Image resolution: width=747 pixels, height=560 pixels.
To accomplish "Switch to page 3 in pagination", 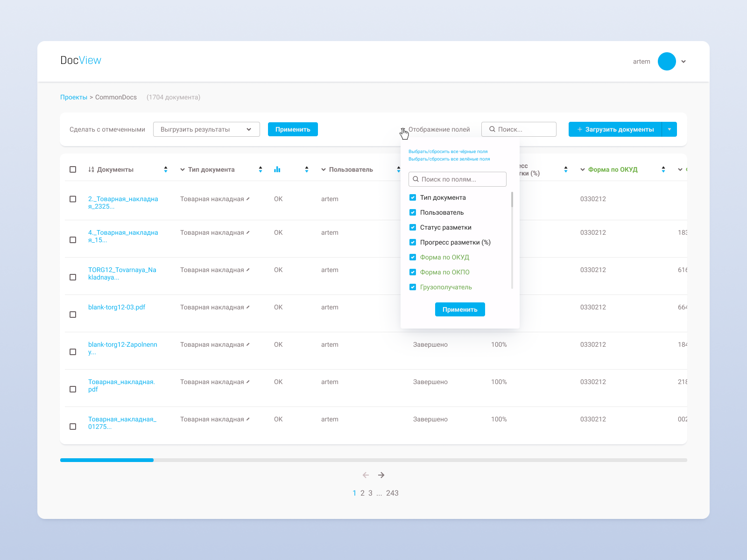I will (370, 493).
